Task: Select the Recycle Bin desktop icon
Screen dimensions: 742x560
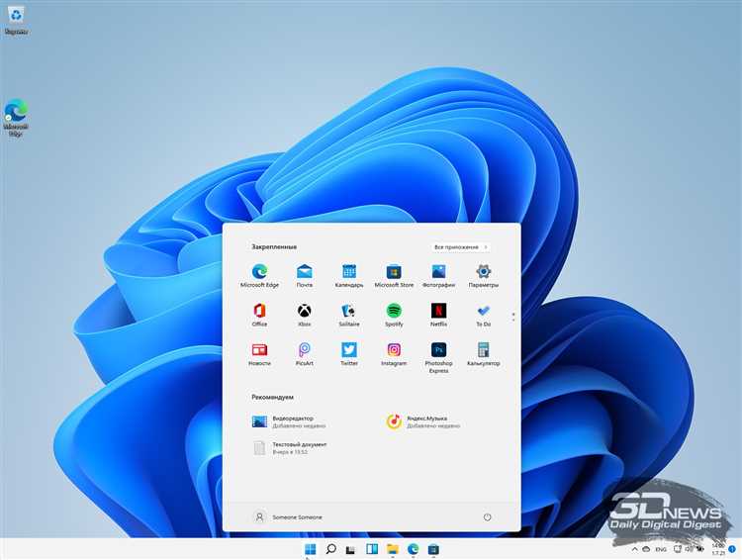Action: [16, 21]
